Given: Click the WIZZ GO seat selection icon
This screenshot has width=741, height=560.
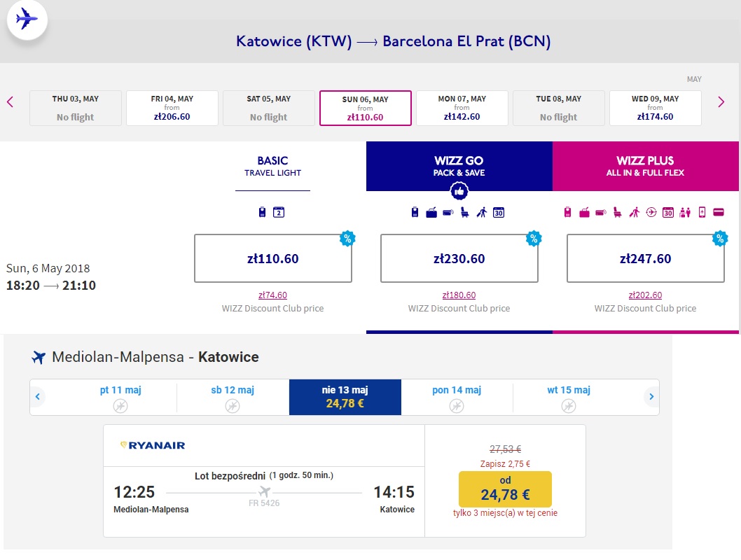Looking at the screenshot, I should (x=464, y=213).
